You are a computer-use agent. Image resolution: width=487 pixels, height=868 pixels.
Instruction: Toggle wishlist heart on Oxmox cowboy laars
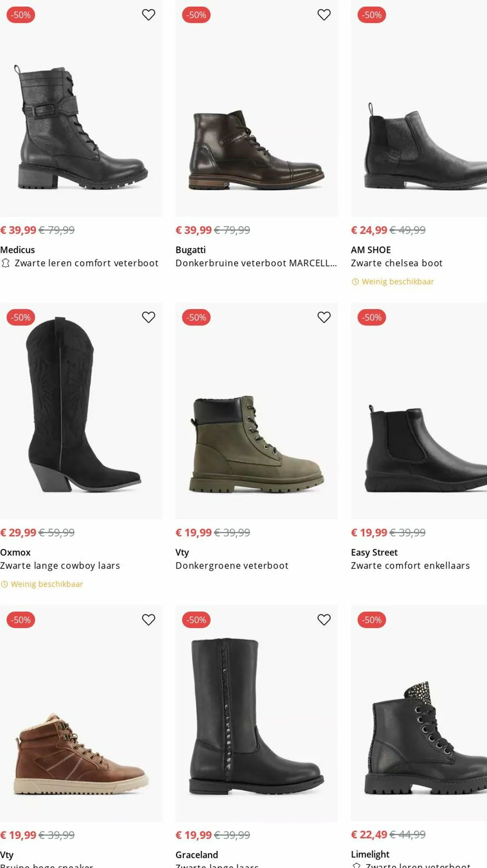[x=148, y=317]
